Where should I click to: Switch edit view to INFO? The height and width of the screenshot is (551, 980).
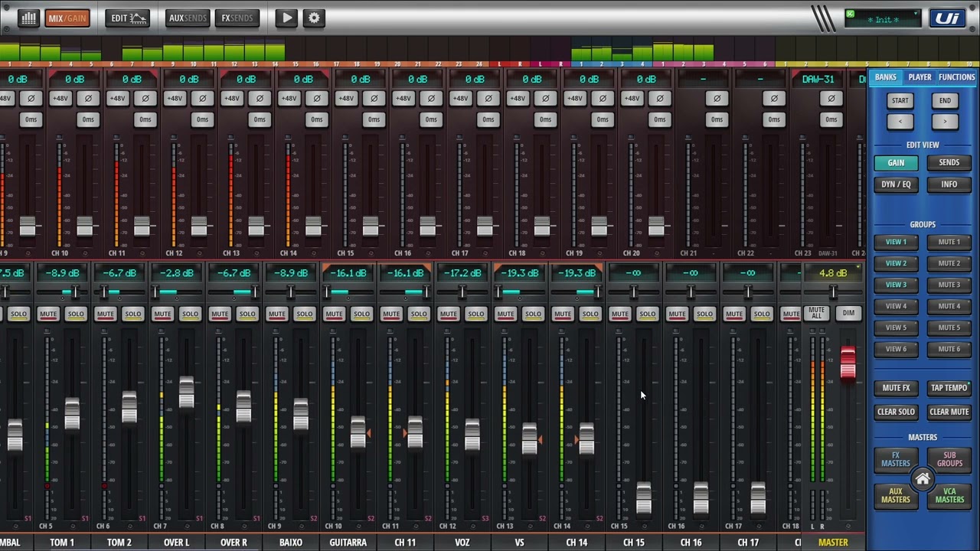[x=949, y=184]
